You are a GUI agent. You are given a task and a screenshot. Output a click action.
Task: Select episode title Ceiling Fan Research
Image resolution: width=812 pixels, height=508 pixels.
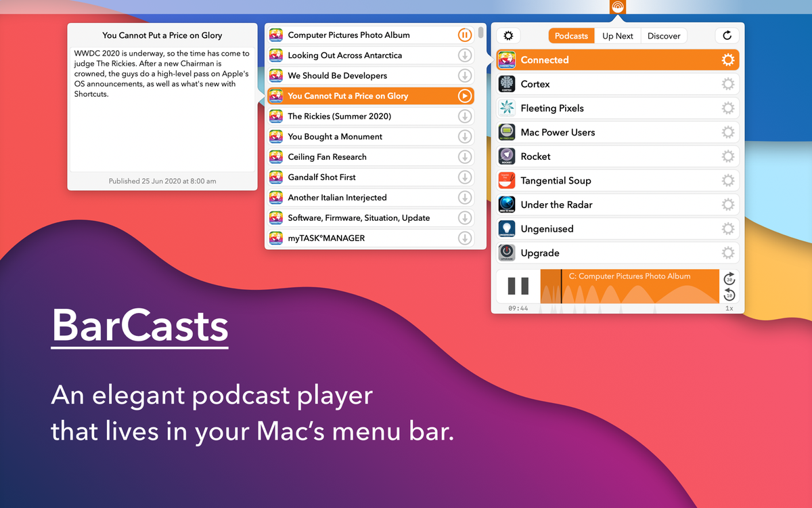coord(327,157)
